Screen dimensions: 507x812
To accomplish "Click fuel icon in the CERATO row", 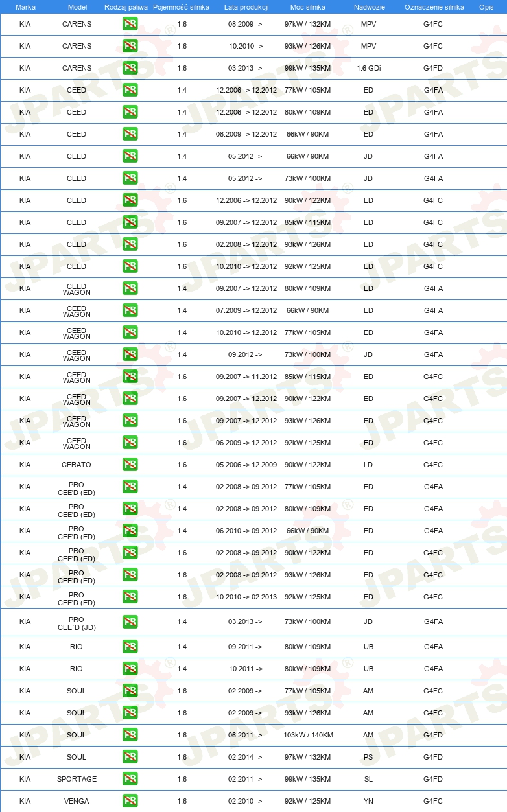I will point(130,465).
